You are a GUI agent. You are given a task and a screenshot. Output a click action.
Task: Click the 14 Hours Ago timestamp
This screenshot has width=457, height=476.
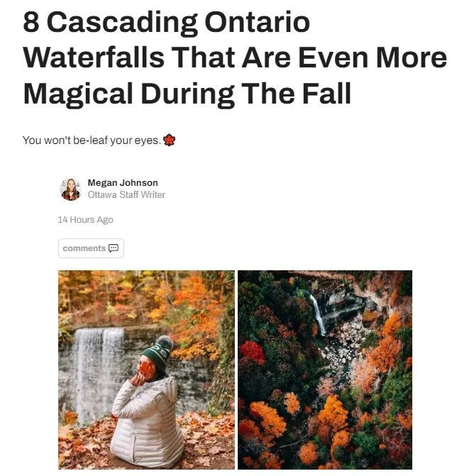click(x=85, y=219)
